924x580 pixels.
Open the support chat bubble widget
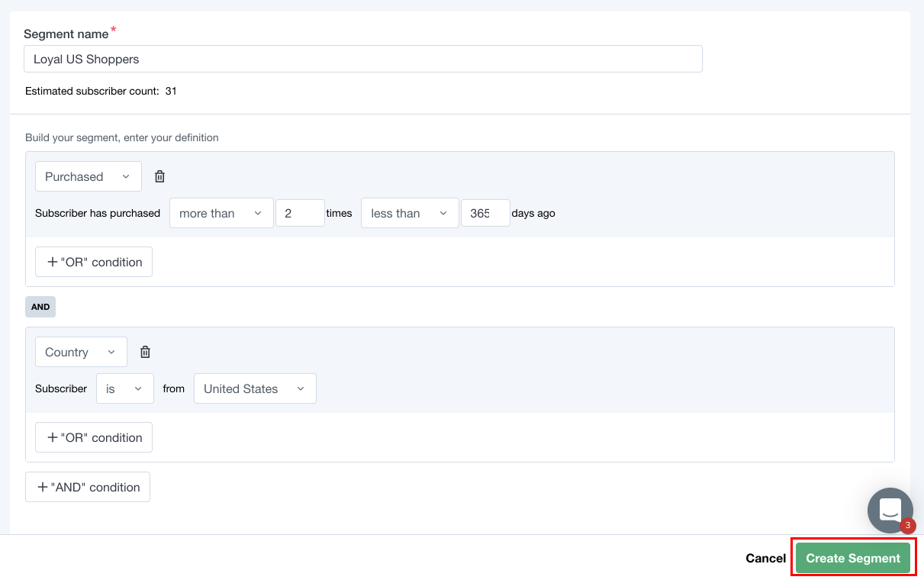[x=890, y=511]
